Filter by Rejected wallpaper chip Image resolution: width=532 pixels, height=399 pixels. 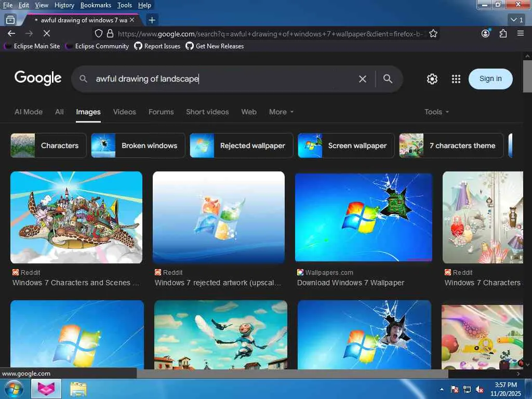[241, 145]
